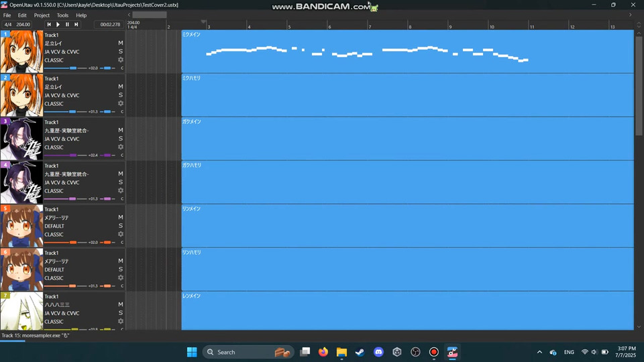644x362 pixels.
Task: Change track 6 CLASSIC renderer
Action: click(x=54, y=278)
